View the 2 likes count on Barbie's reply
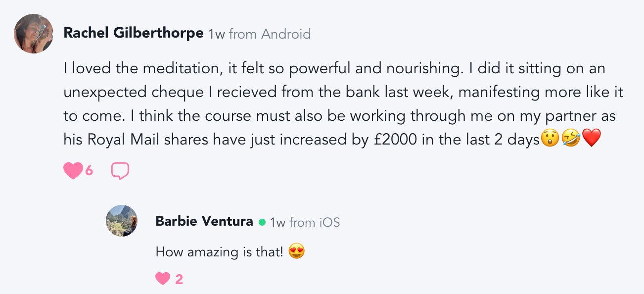Viewport: 644px width, 294px height. click(x=179, y=280)
